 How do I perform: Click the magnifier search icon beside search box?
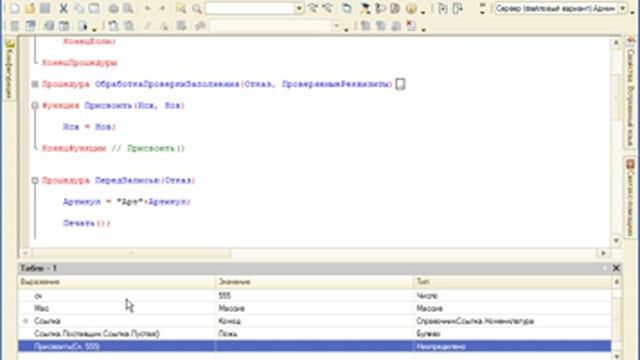(197, 8)
